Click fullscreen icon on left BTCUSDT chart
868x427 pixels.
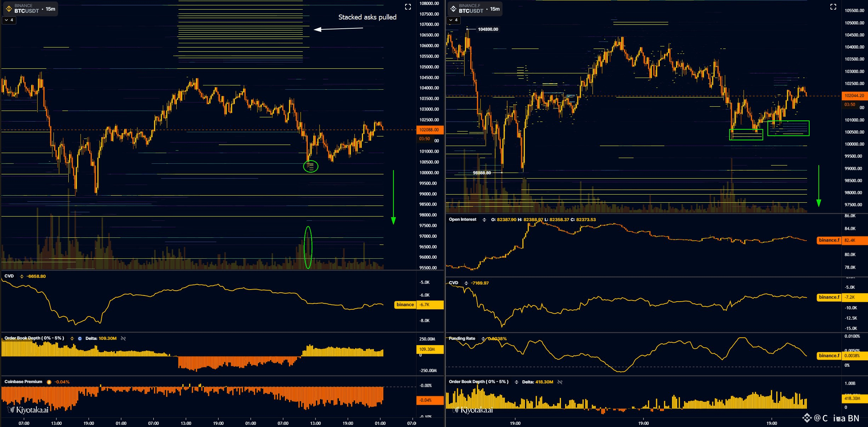[x=408, y=7]
